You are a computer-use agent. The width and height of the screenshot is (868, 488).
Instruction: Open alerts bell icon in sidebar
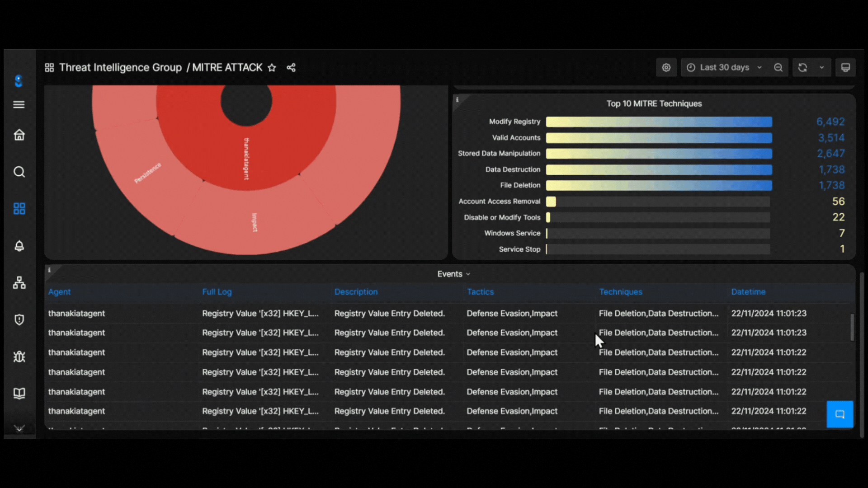pyautogui.click(x=19, y=246)
